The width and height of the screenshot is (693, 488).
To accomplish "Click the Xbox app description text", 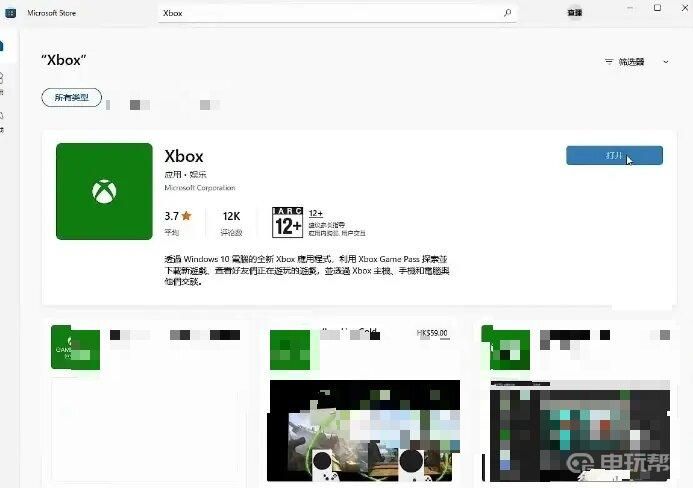I will [307, 270].
